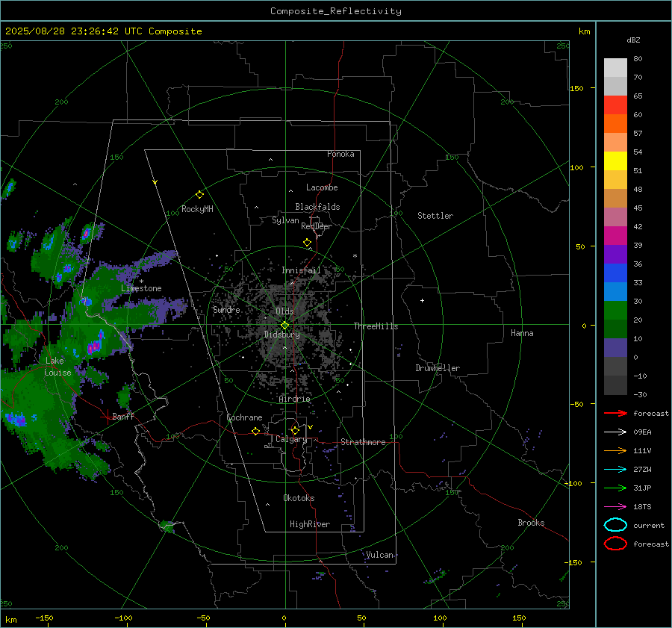Viewport: 672px width, 628px height.
Task: Select the royal blue swatch in dBZ legend
Action: (615, 273)
